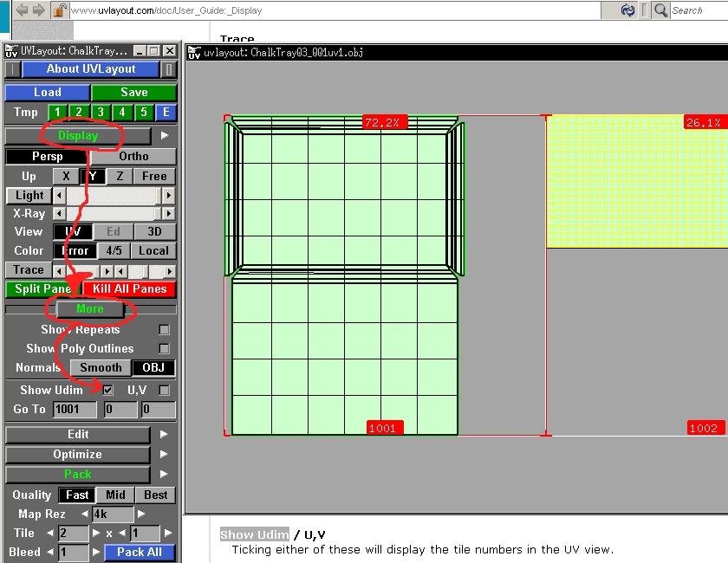Tick the Show Poly Outlines checkbox
Screen dimensions: 728x563
(x=165, y=348)
